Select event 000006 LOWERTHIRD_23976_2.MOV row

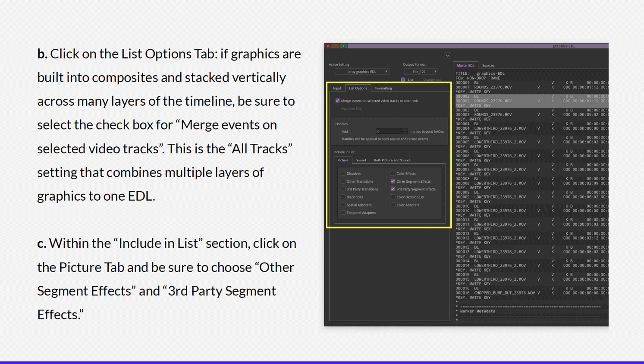tap(532, 156)
